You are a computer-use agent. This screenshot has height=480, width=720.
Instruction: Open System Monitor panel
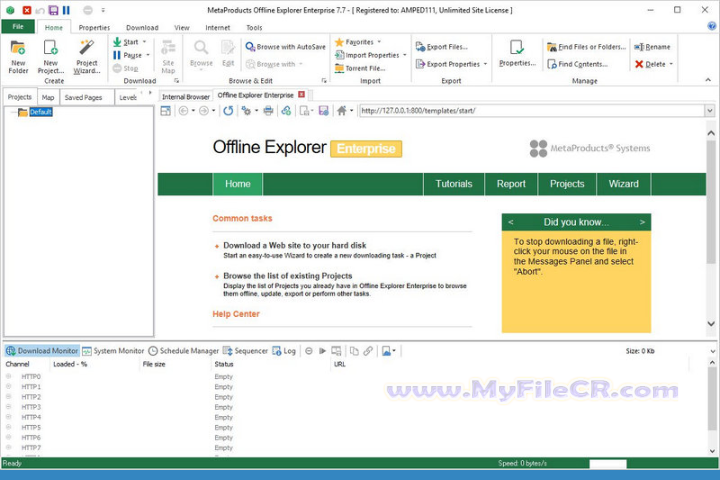click(113, 351)
